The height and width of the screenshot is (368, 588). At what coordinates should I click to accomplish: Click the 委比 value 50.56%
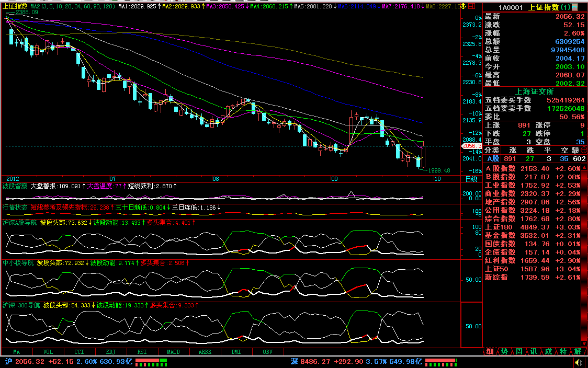tap(572, 117)
